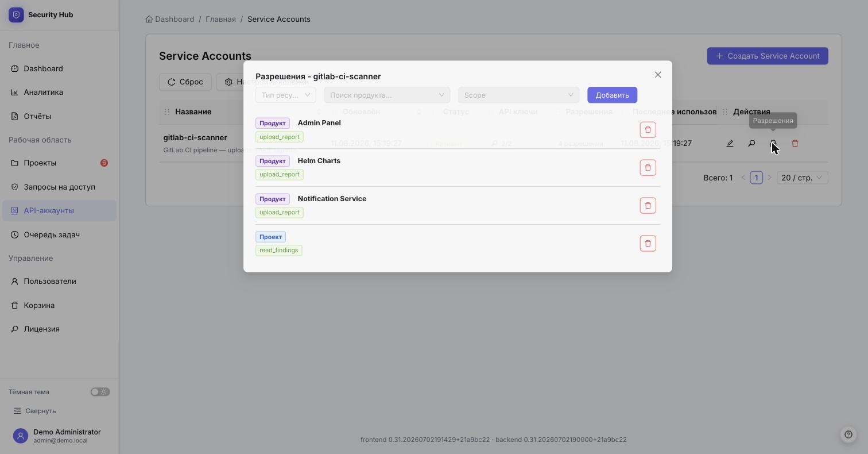The width and height of the screenshot is (868, 454).
Task: Open Пользователи management page
Action: pyautogui.click(x=59, y=281)
